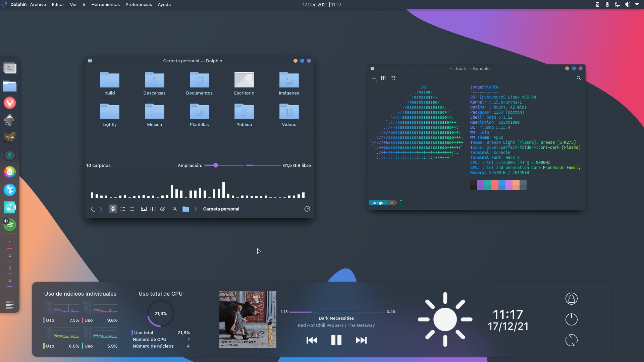
Task: Open the Herramientas menu
Action: 105,4
